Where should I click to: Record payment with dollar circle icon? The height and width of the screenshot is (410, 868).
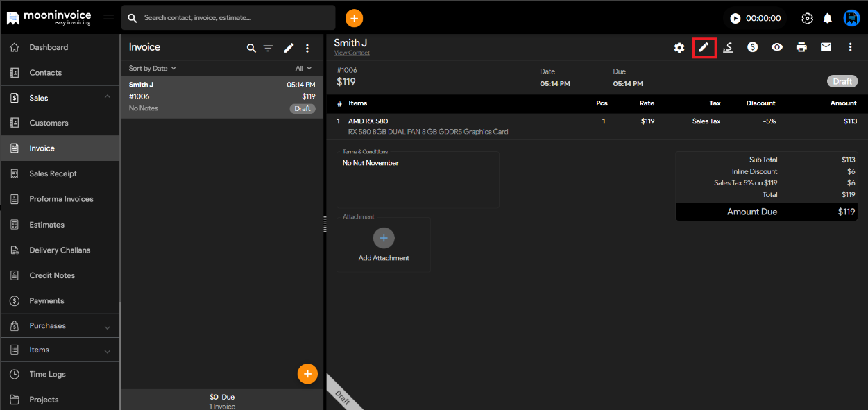pyautogui.click(x=752, y=47)
